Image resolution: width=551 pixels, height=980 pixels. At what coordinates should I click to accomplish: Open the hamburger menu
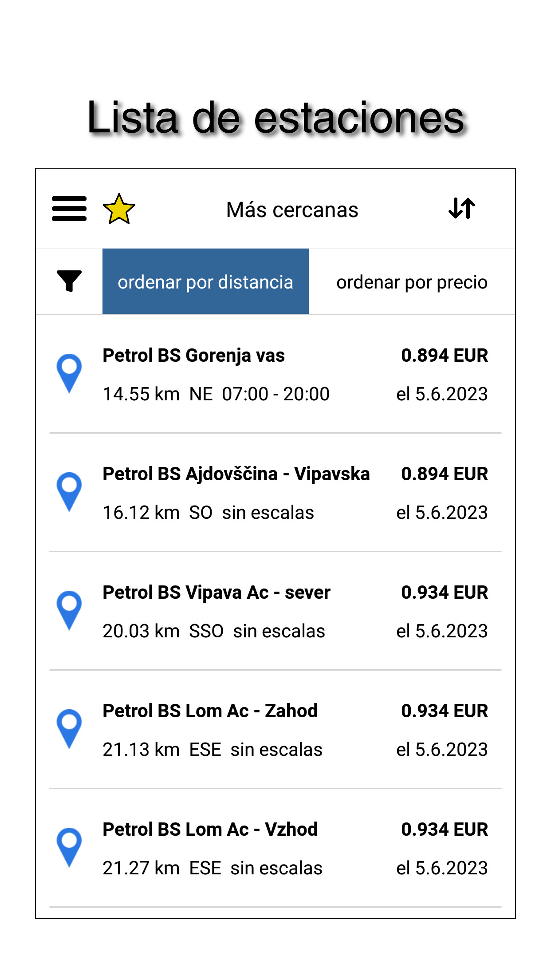(69, 209)
